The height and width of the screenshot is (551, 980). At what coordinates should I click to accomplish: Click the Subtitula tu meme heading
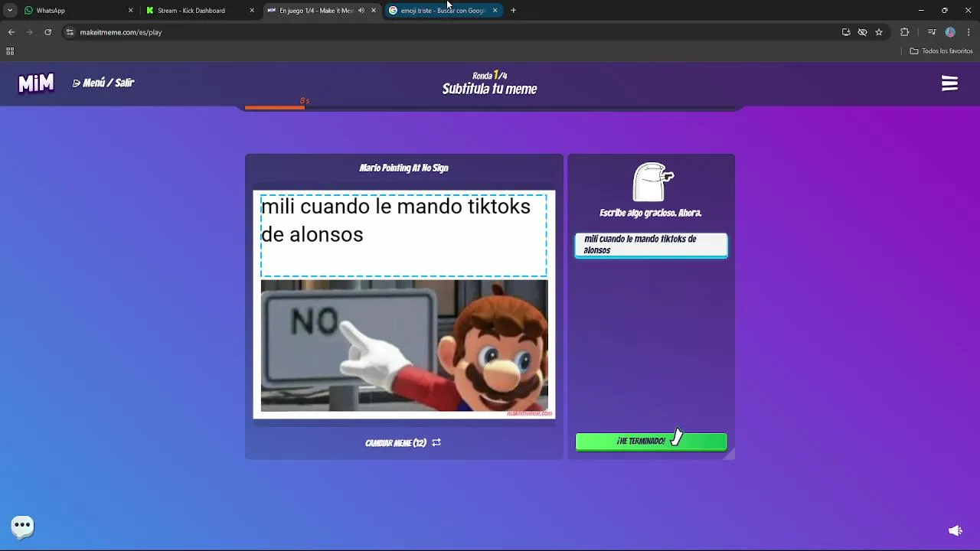(489, 89)
